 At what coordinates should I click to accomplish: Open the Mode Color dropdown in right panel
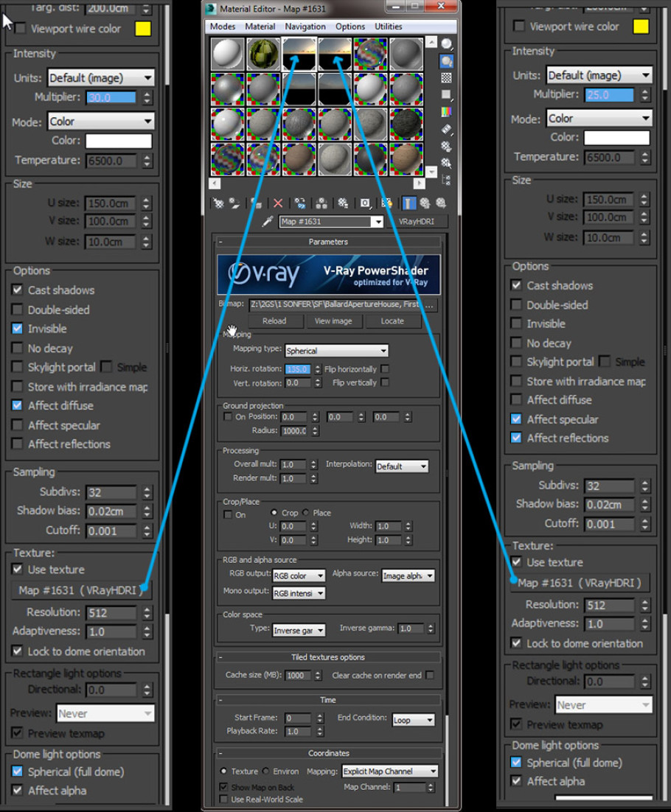tap(599, 119)
